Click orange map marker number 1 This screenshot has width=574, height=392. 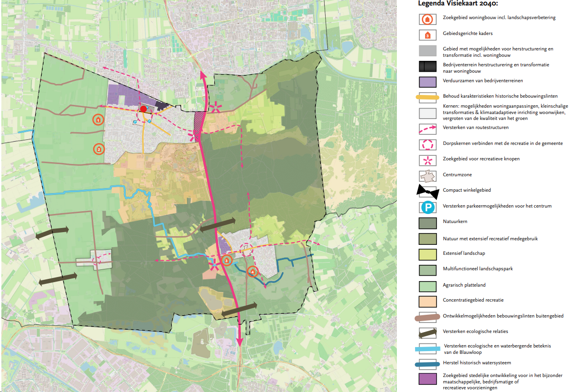[98, 120]
